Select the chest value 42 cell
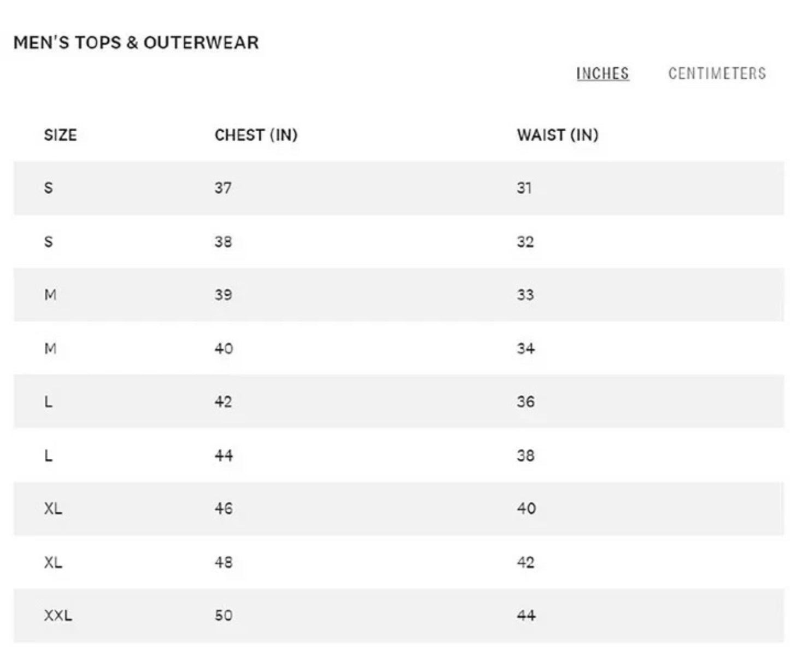The width and height of the screenshot is (790, 672). [x=223, y=402]
